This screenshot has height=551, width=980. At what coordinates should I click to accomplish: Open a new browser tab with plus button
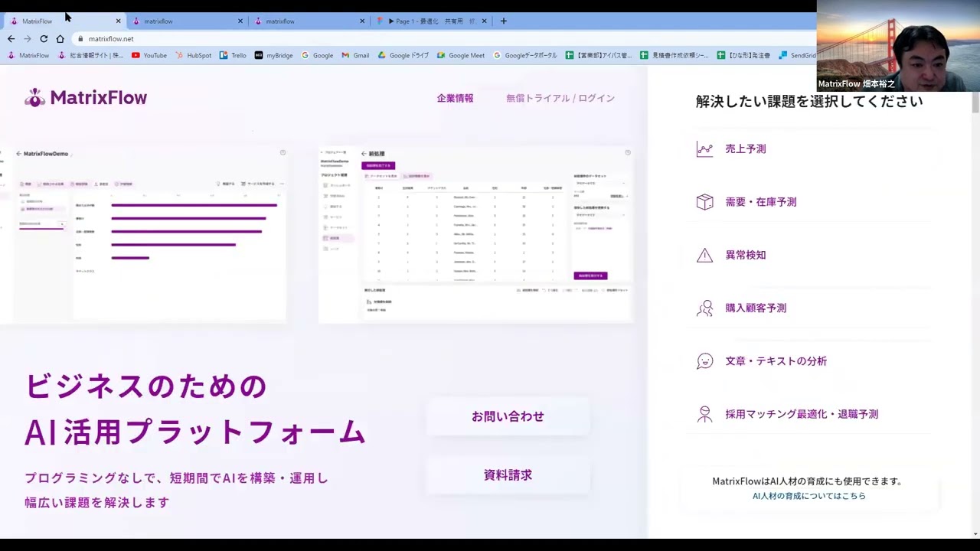(503, 21)
